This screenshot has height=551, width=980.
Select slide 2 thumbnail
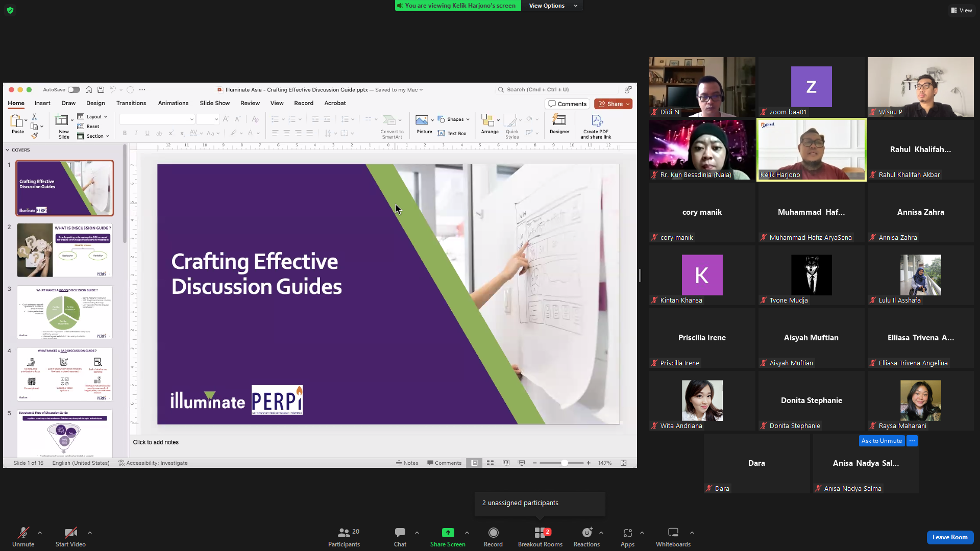65,250
